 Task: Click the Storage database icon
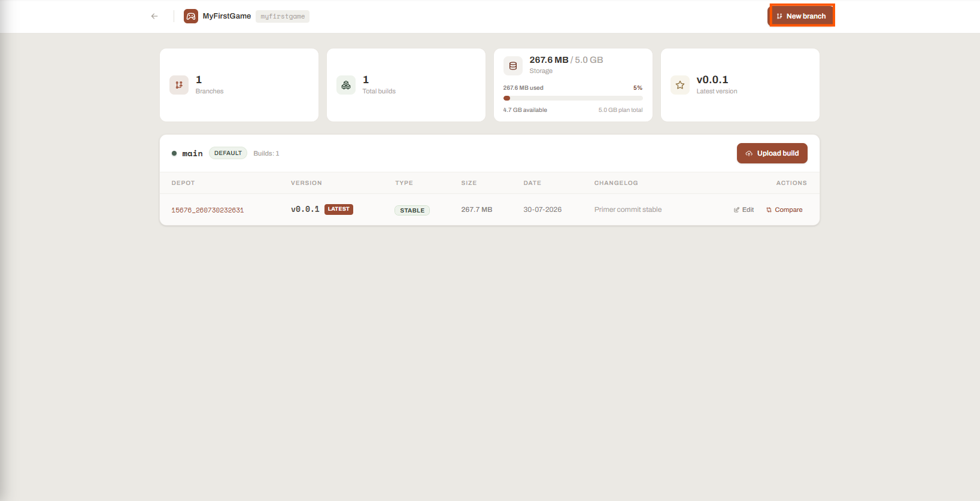coord(513,66)
